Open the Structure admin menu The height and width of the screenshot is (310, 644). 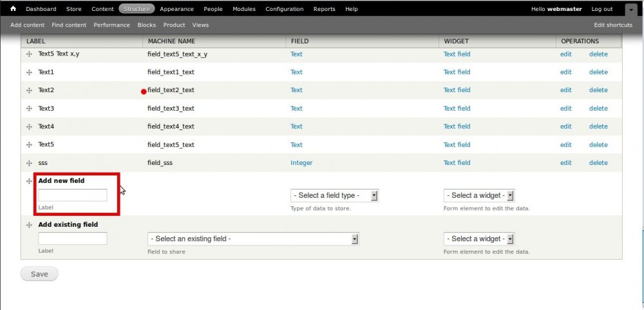[137, 9]
